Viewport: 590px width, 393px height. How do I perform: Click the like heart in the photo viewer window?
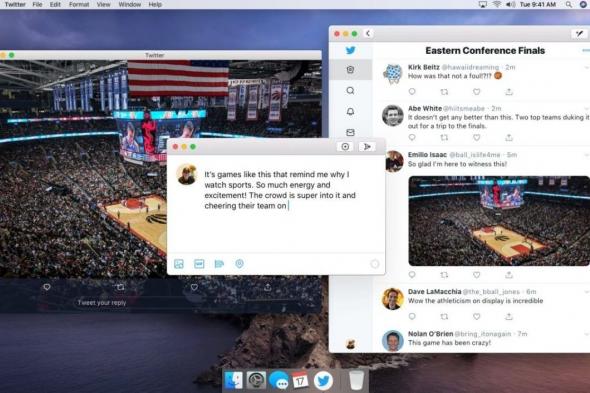click(x=194, y=287)
